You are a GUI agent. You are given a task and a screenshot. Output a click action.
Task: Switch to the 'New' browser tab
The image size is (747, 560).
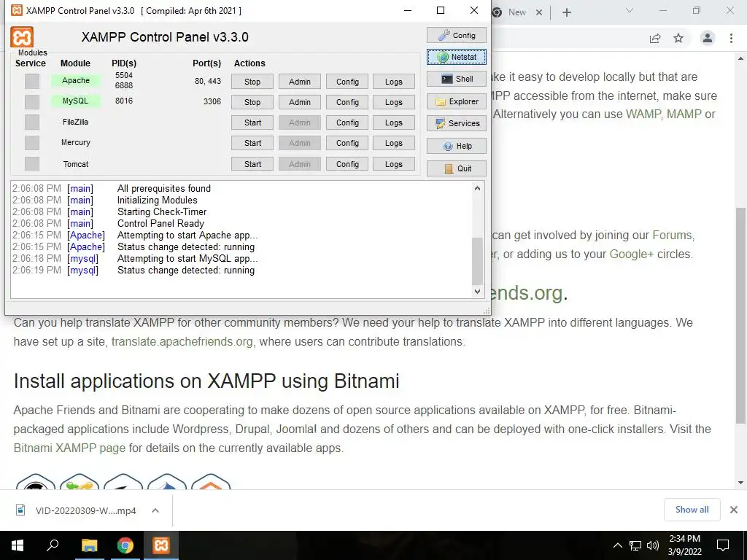[x=516, y=12]
